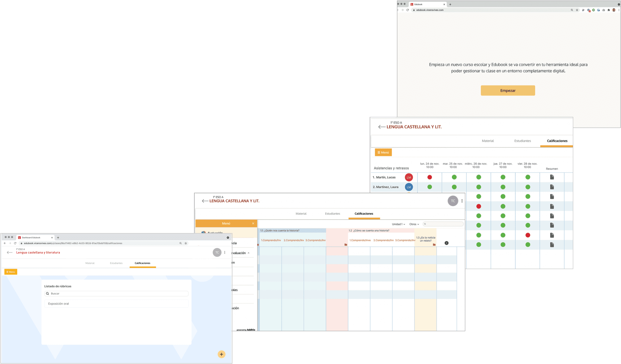The width and height of the screenshot is (621, 364).
Task: Toggle Martínez, Laura attendance on mar. 25 de nov.
Action: click(454, 187)
